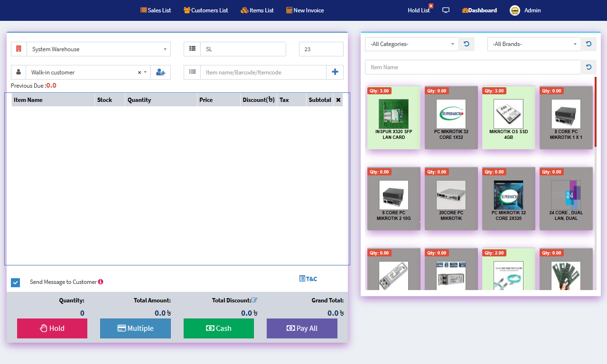This screenshot has width=607, height=364.
Task: Click the info icon beside Send Message
Action: pos(101,282)
